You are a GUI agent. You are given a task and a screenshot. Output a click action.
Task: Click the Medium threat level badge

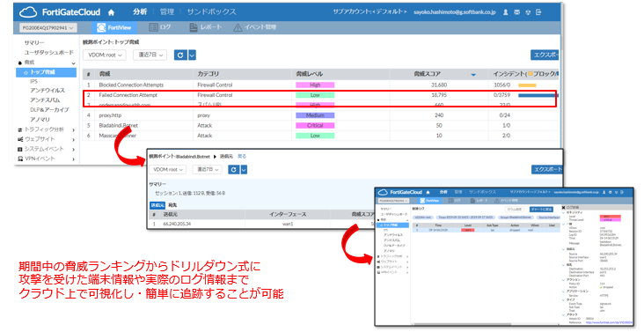pos(315,115)
